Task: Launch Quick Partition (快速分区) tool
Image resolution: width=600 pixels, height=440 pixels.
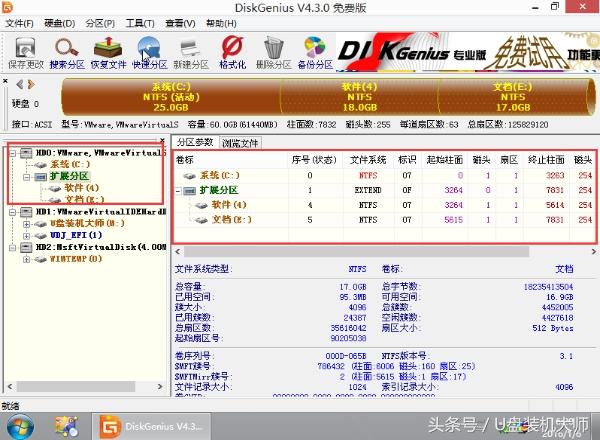Action: coord(150,53)
